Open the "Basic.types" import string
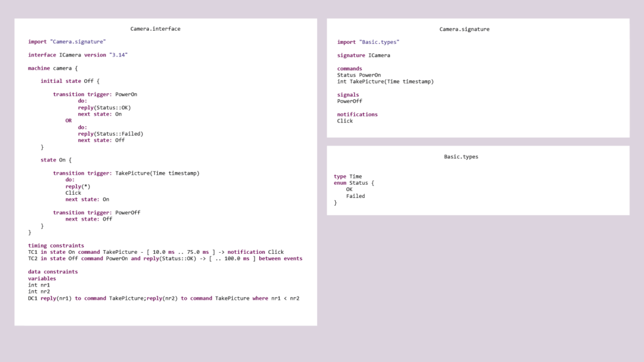The width and height of the screenshot is (644, 362). click(379, 42)
